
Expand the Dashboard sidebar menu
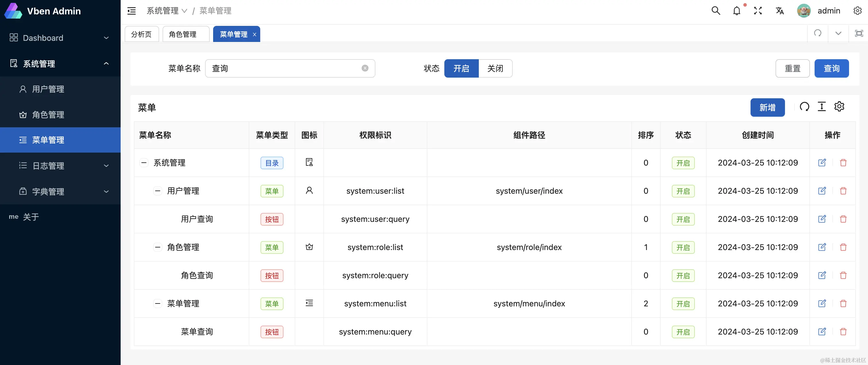[60, 38]
